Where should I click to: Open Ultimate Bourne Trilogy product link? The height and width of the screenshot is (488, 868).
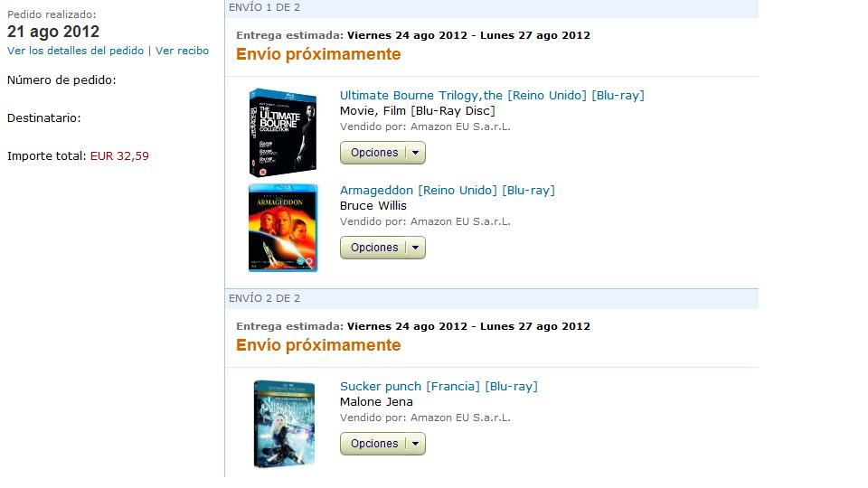point(492,95)
